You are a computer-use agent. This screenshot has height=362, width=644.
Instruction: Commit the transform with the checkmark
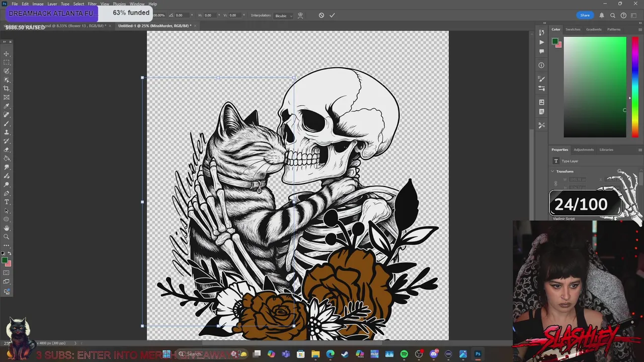click(332, 15)
